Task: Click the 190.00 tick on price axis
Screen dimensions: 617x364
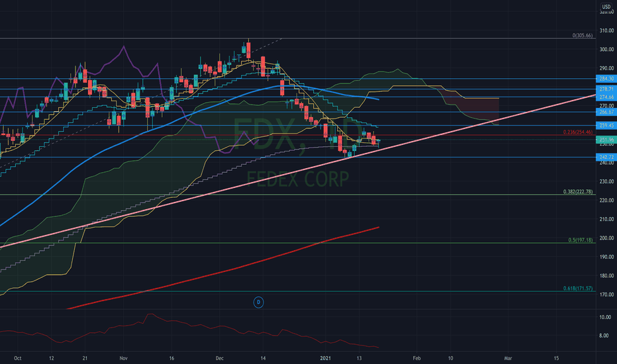Action: pyautogui.click(x=606, y=257)
